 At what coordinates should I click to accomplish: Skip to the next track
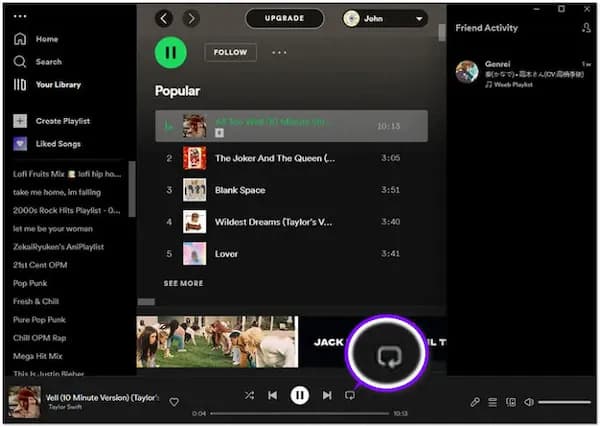coord(326,396)
